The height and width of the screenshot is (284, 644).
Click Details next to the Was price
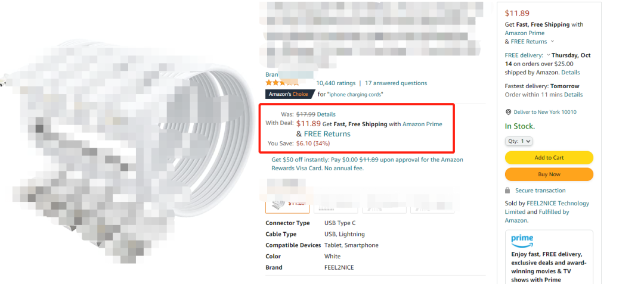[x=326, y=114]
